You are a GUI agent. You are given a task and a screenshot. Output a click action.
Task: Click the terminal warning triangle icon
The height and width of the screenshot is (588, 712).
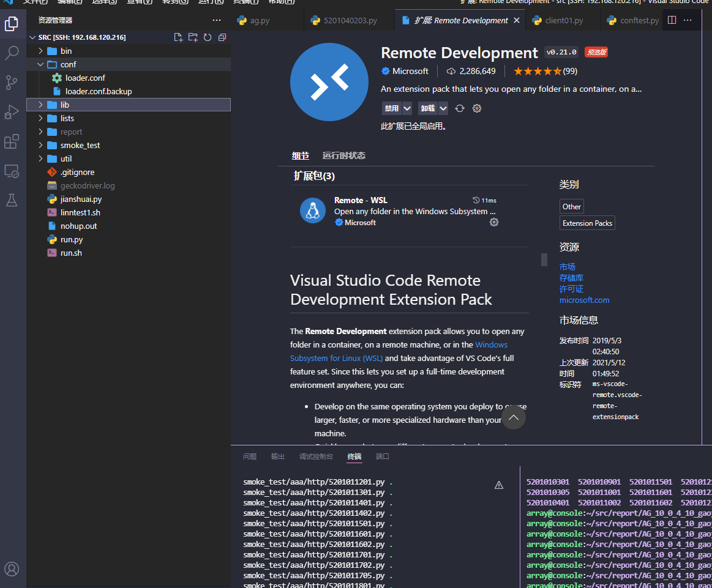pos(498,485)
